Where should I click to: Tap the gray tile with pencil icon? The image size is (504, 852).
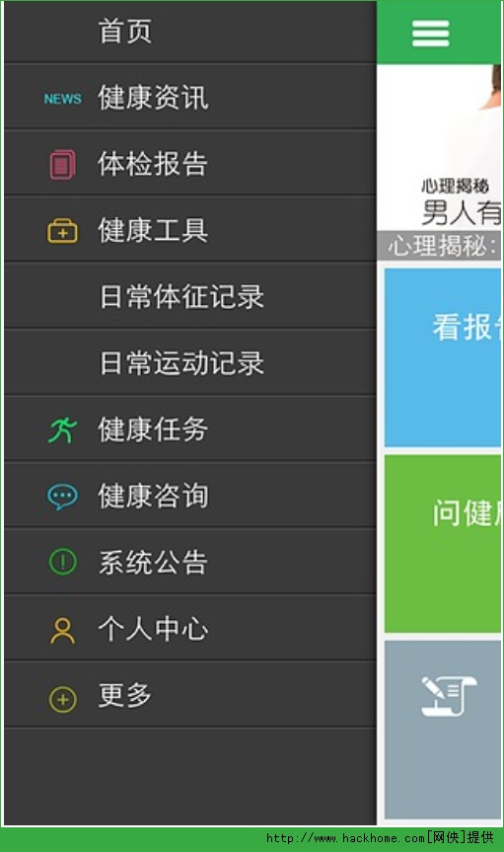click(x=443, y=730)
